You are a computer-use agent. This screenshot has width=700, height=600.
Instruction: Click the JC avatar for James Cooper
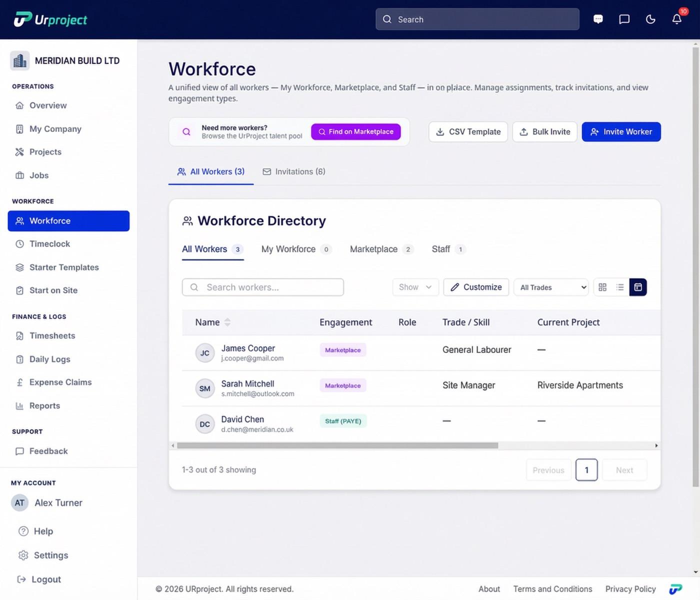[205, 353]
